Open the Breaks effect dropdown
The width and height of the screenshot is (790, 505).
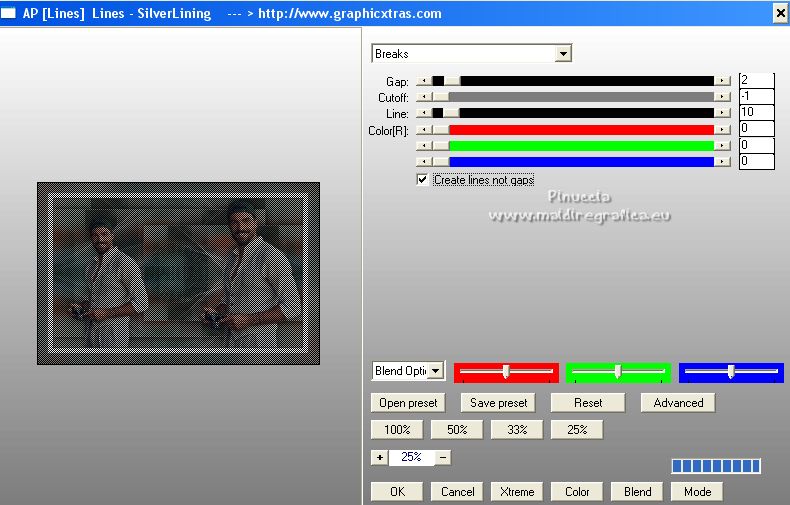[x=563, y=53]
